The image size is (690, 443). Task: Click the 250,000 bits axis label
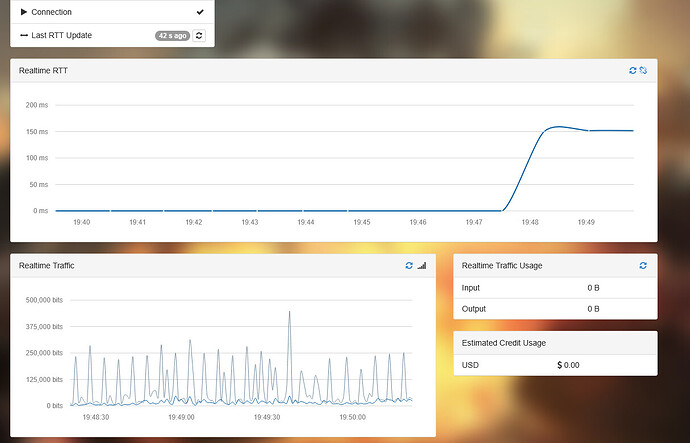(x=44, y=353)
